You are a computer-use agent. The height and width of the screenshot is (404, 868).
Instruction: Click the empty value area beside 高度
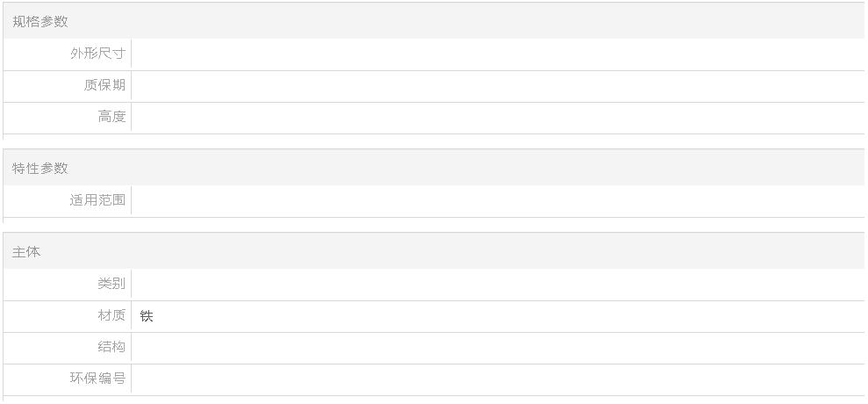(x=498, y=117)
